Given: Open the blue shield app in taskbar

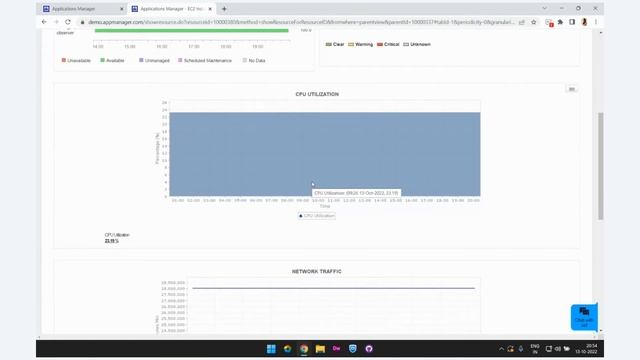Looking at the screenshot, I should (353, 349).
